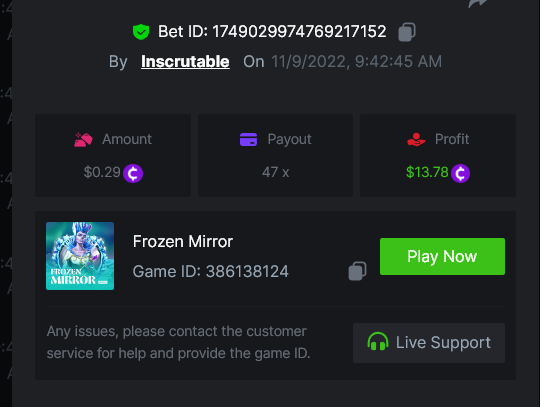The image size is (540, 407).
Task: Click the share arrow icon
Action: (477, 3)
